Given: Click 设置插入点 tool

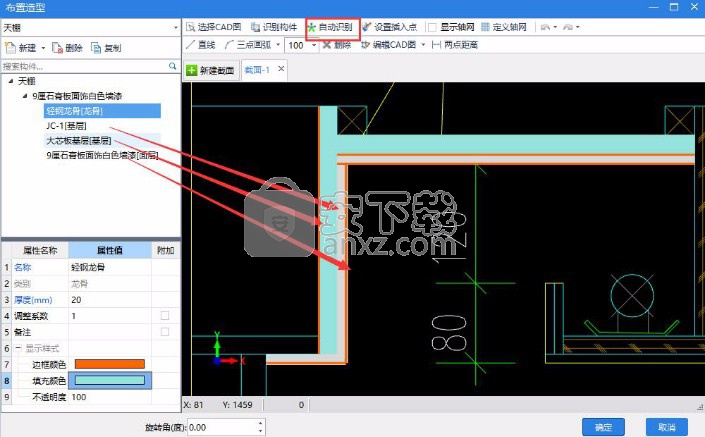Looking at the screenshot, I should point(389,27).
